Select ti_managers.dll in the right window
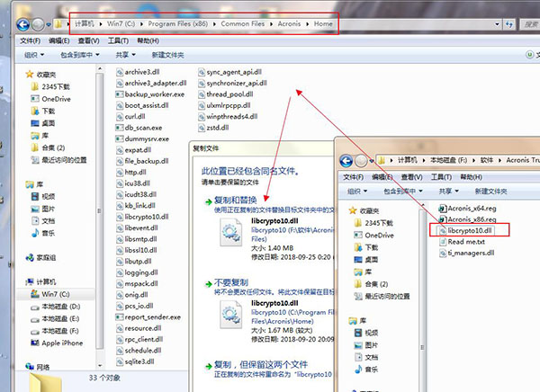 [471, 253]
